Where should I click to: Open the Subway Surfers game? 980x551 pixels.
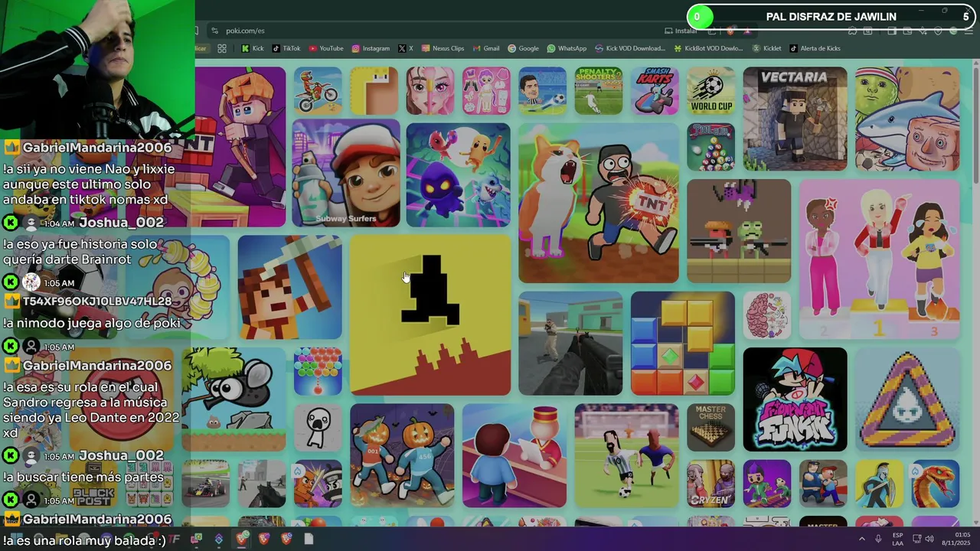pos(346,173)
